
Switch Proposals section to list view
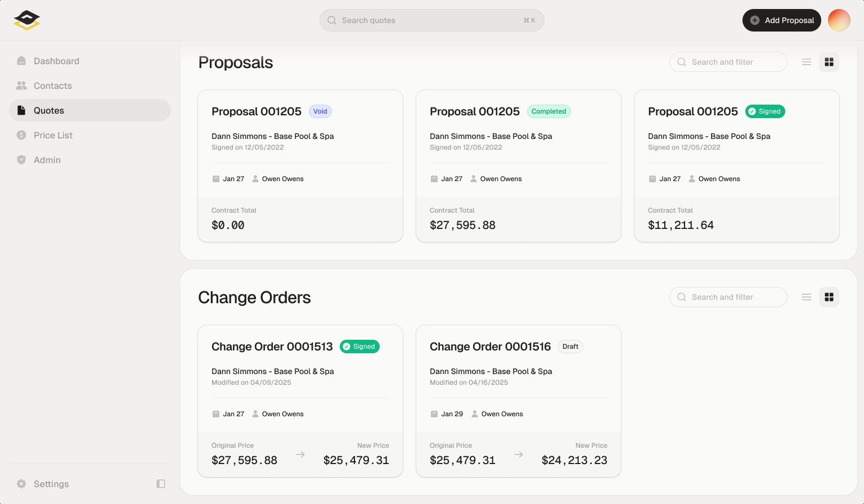click(x=807, y=62)
